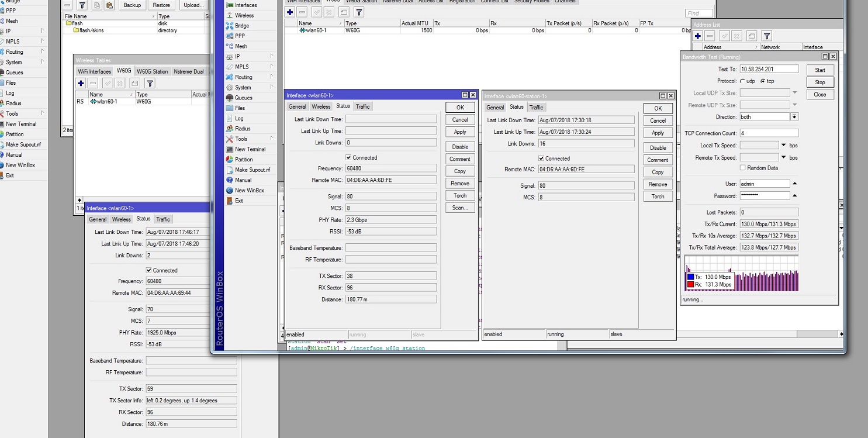Screen dimensions: 868x438
Task: Click filter funnel icon beside the Backup button
Action: point(82,5)
